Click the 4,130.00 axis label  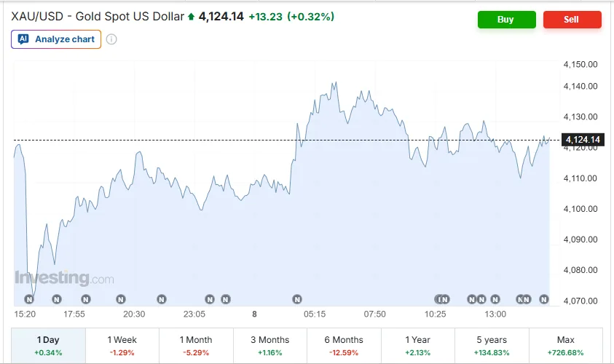click(580, 116)
